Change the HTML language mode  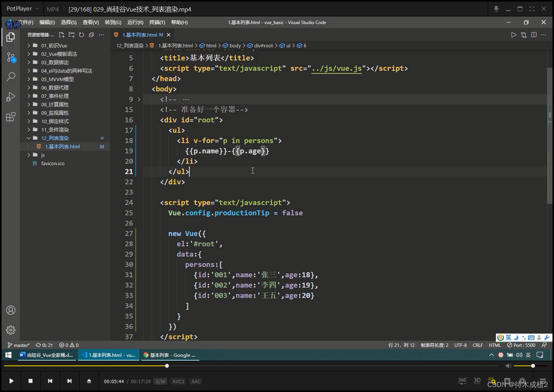[x=495, y=345]
